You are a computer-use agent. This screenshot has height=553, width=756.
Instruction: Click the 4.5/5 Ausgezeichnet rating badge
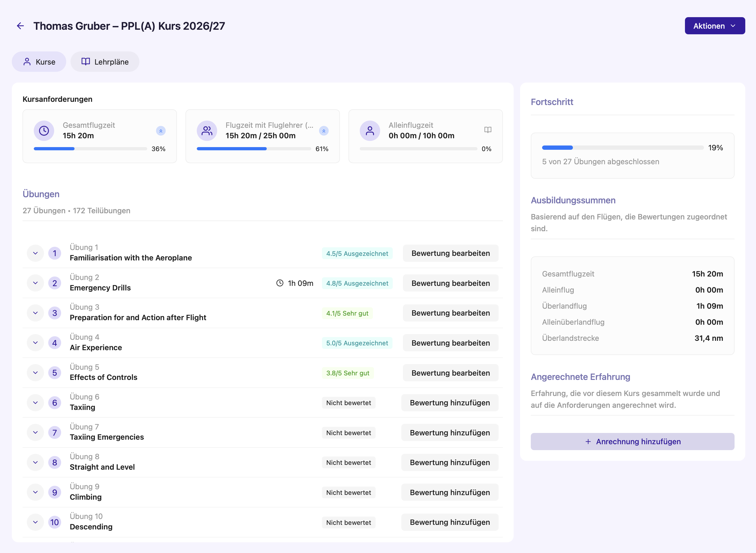(x=357, y=253)
